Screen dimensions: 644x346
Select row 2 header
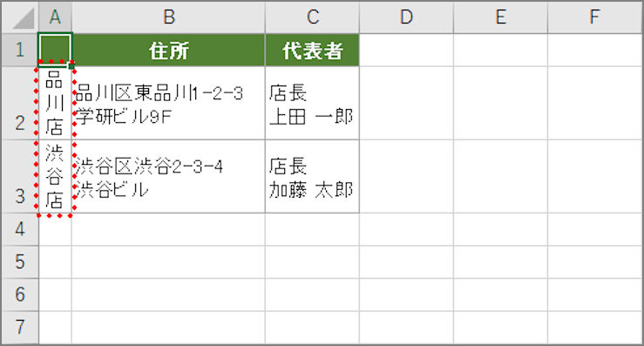pyautogui.click(x=20, y=103)
